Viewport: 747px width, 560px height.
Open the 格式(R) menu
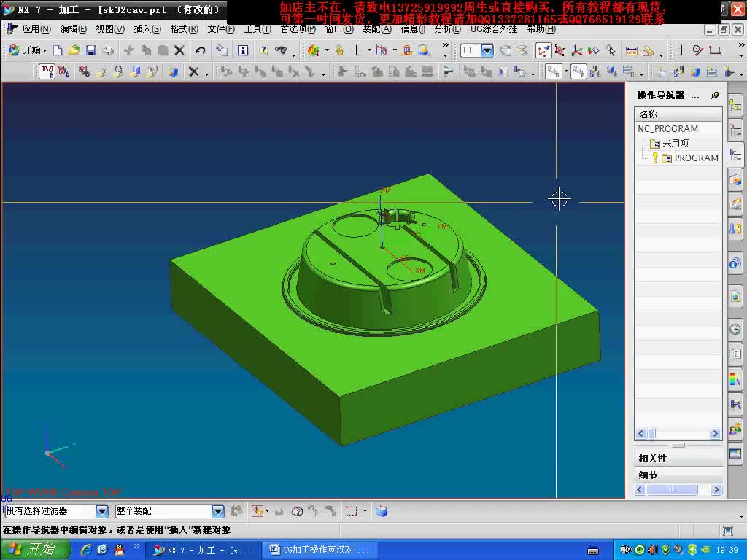click(184, 29)
